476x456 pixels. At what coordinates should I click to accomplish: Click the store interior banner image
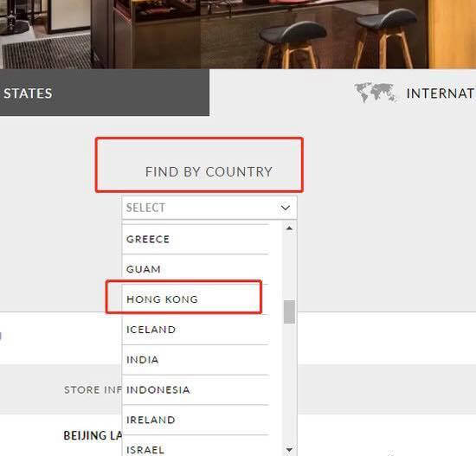(238, 34)
